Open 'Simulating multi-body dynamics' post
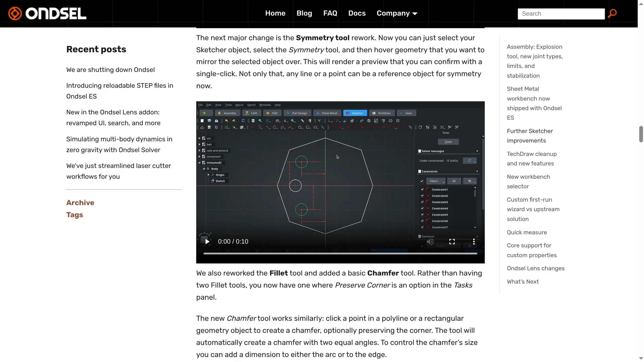 click(119, 145)
